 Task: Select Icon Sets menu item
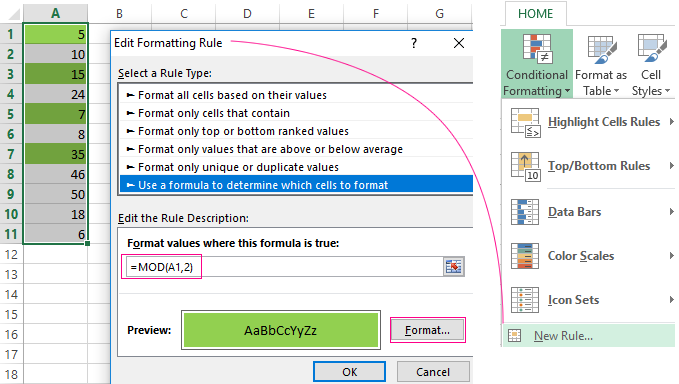coord(589,300)
